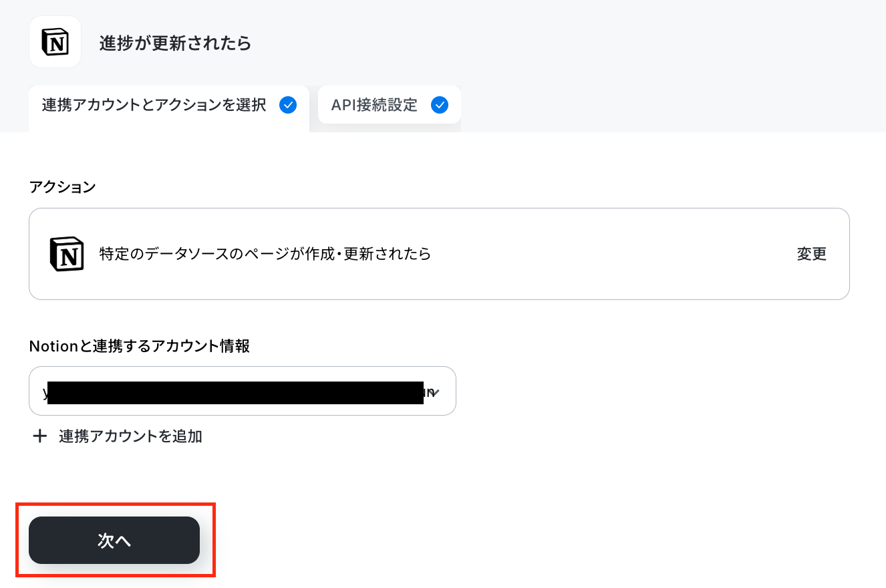Click the blue checkmark on API接続設定 tab
The height and width of the screenshot is (588, 886).
click(440, 105)
